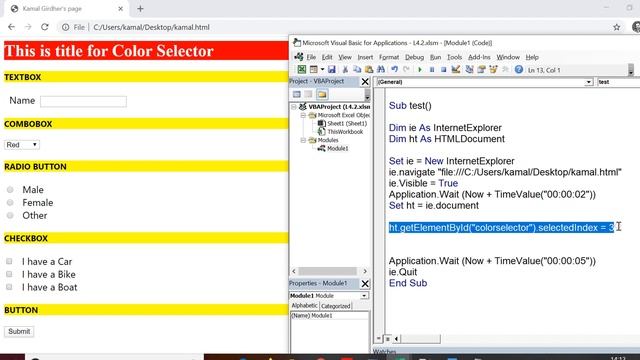640x360 pixels.
Task: Click the (Name) Module1 property row
Action: tap(329, 316)
